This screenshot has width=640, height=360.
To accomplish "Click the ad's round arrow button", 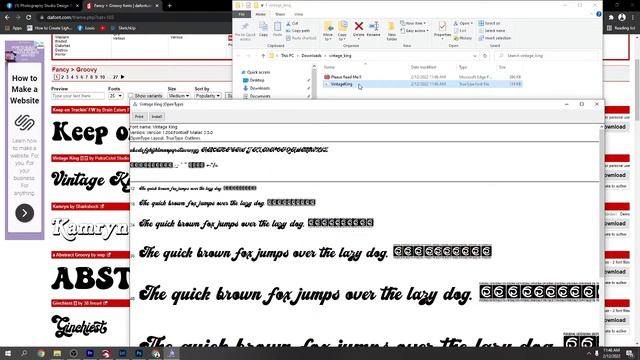I will tap(24, 213).
